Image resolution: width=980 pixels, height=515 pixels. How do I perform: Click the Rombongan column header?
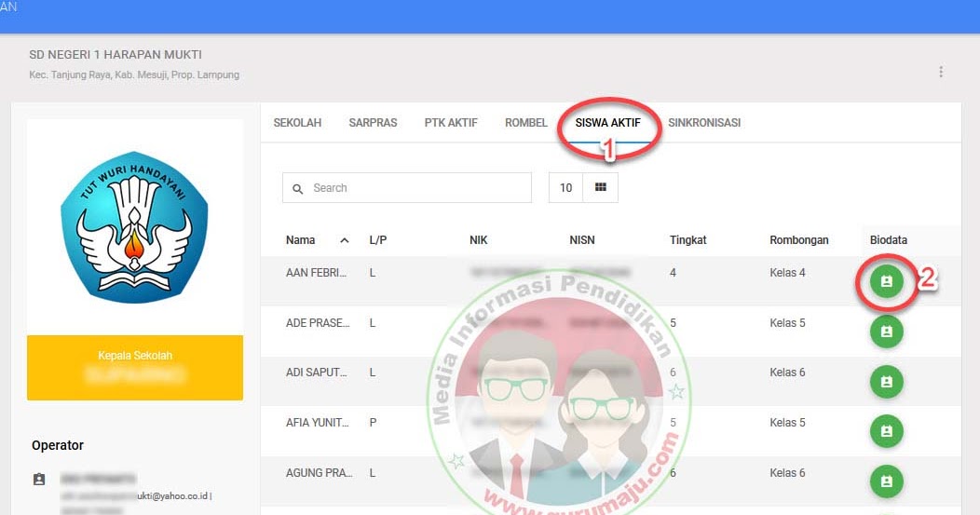(798, 240)
